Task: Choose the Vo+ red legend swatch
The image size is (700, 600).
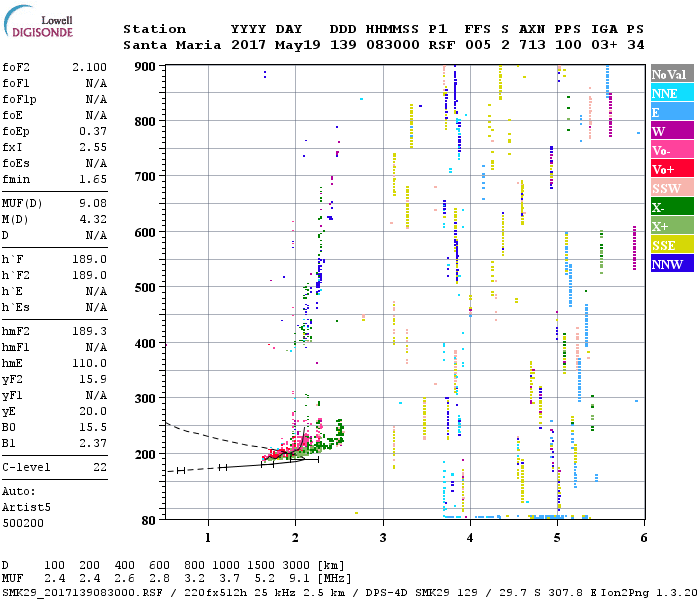Action: click(x=672, y=169)
